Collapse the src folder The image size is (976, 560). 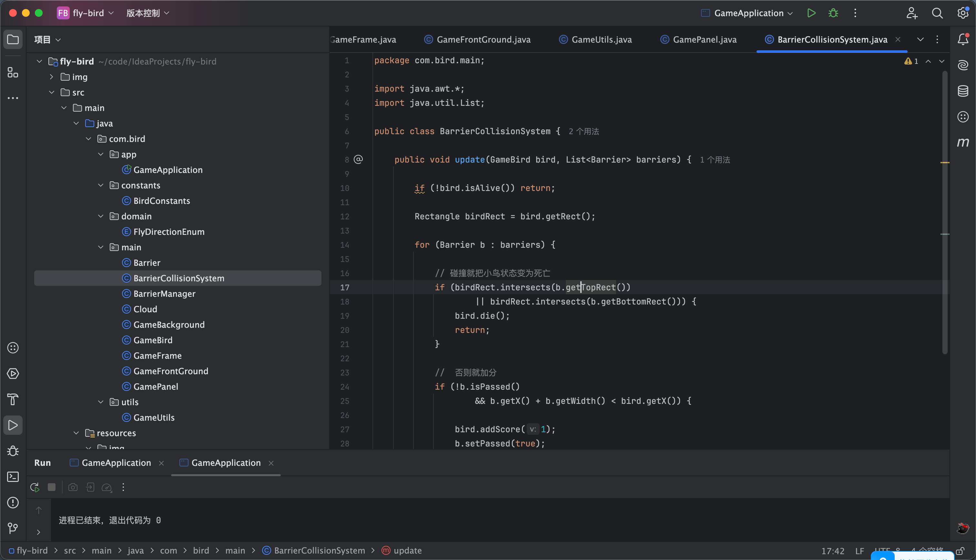pos(52,92)
